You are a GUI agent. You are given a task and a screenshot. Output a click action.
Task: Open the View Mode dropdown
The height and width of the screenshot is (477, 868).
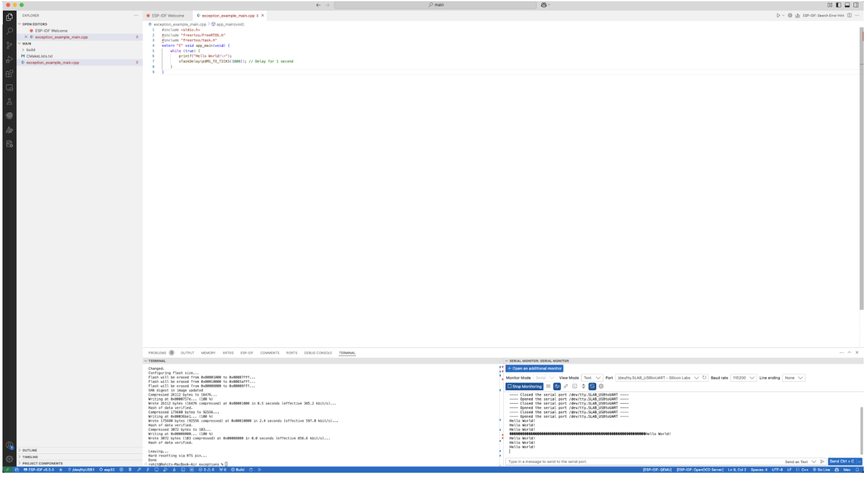pos(592,378)
